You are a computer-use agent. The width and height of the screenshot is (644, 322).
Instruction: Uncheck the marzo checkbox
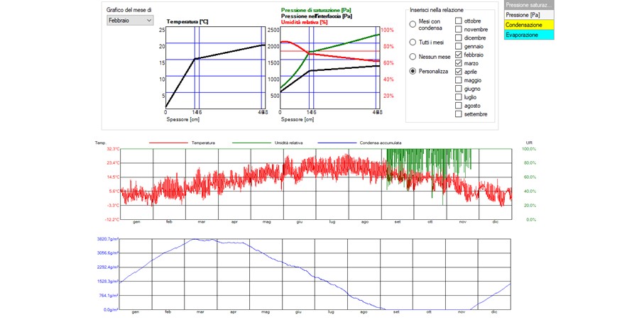click(459, 63)
